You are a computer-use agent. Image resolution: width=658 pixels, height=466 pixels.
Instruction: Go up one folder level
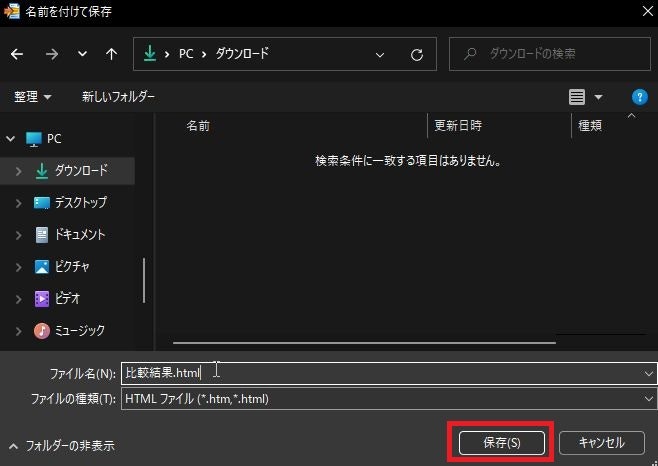pos(111,54)
